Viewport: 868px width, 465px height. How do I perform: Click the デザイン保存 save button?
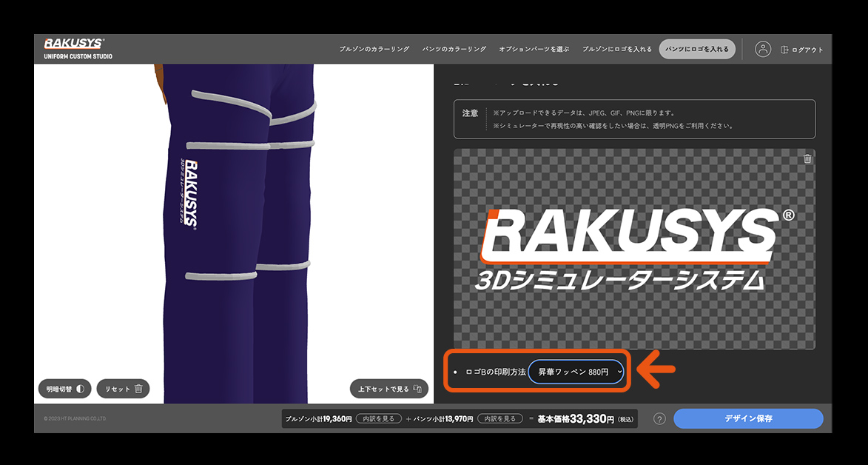(747, 418)
